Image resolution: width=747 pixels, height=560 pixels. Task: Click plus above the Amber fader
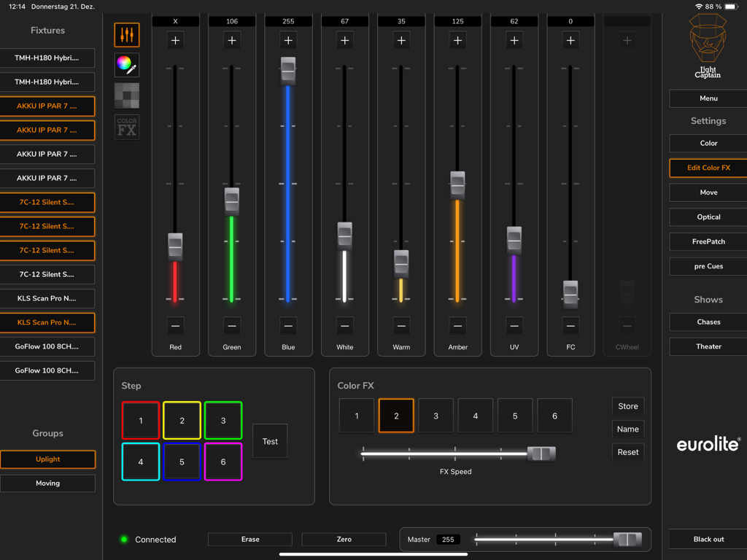coord(457,41)
